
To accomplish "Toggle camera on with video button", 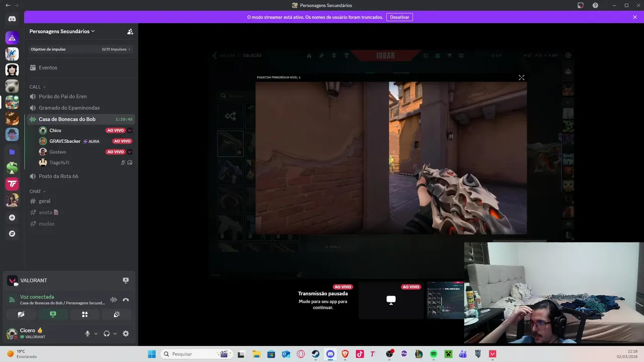I will 21,314.
